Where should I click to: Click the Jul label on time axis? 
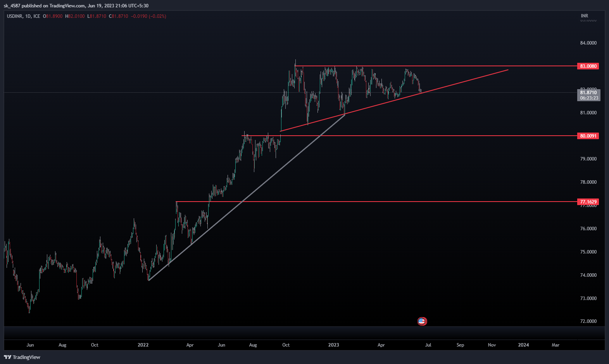tap(428, 345)
